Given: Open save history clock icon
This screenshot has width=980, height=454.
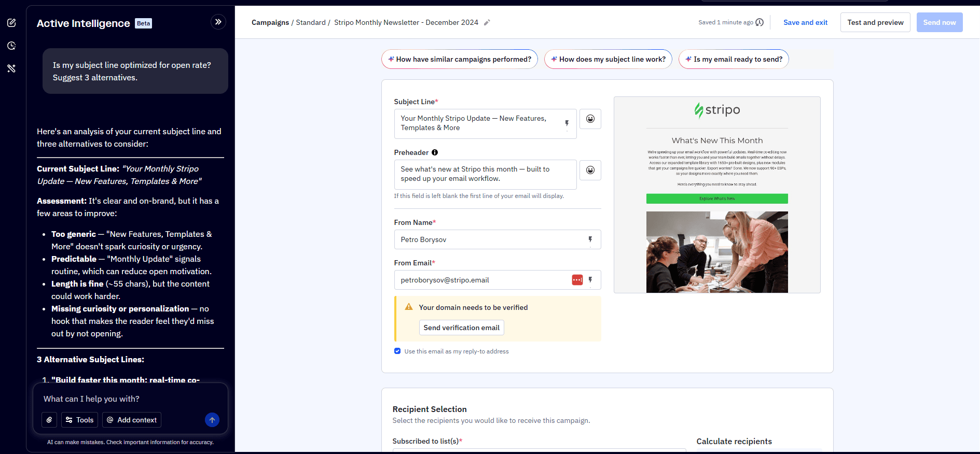Looking at the screenshot, I should pos(760,22).
